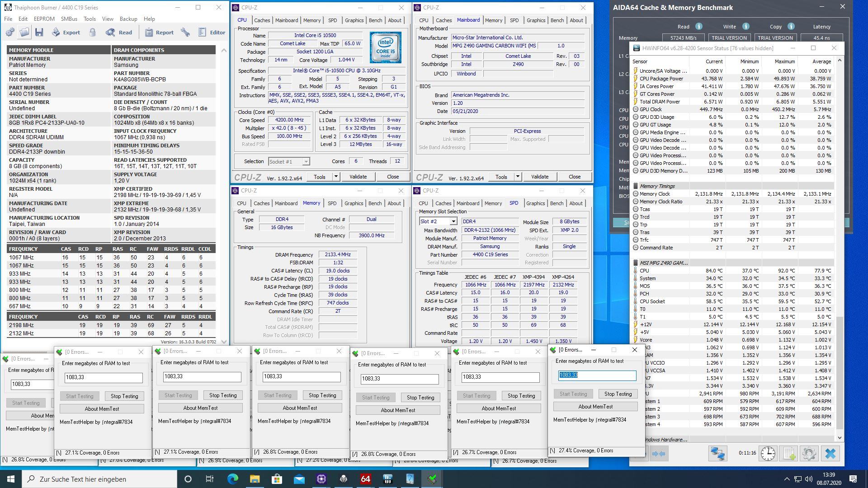Click Close button in top-right CPU-Z window
The image size is (868, 488).
pos(575,177)
